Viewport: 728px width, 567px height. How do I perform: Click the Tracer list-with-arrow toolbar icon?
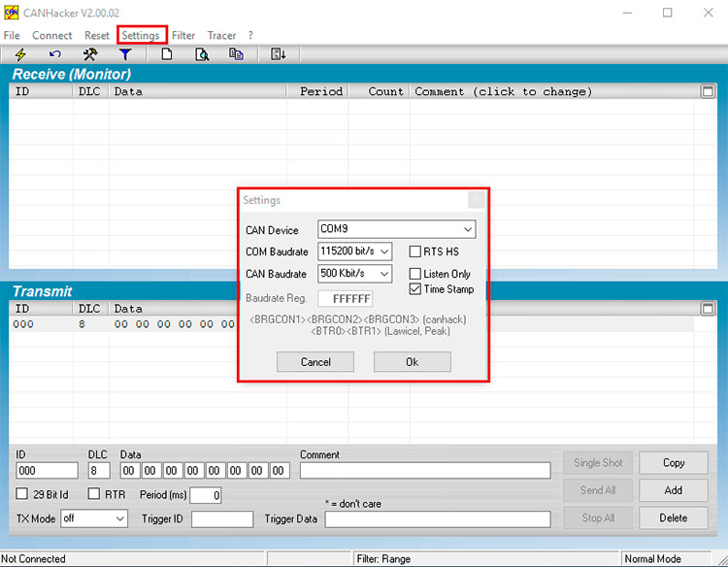(279, 54)
